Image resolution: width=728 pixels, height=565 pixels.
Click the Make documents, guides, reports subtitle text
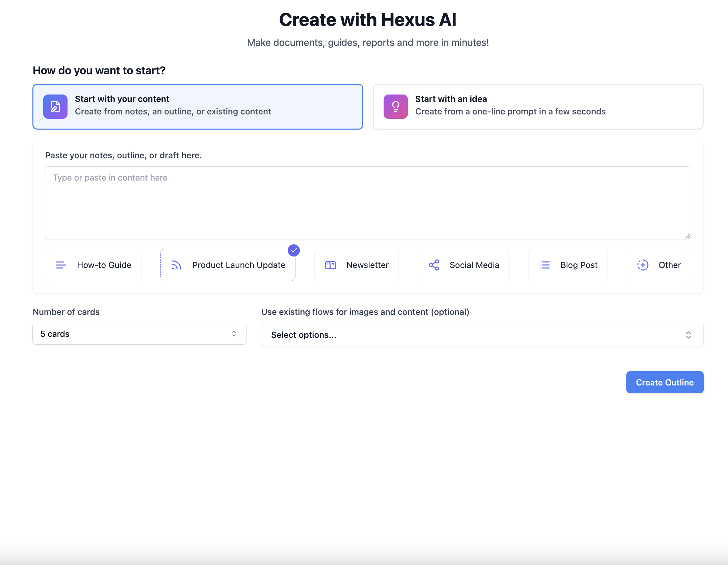[x=368, y=43]
